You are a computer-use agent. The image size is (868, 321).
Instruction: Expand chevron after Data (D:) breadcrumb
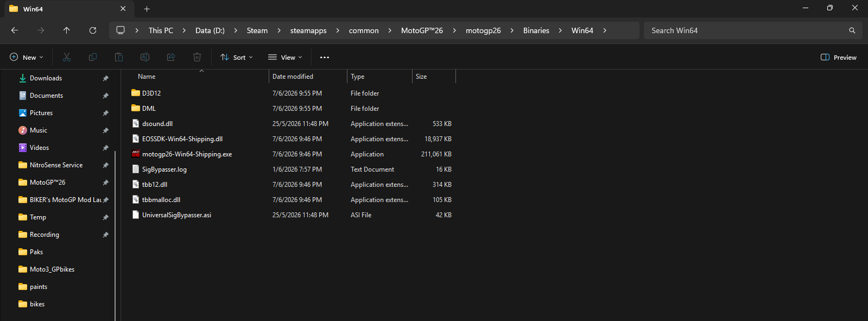tap(236, 30)
